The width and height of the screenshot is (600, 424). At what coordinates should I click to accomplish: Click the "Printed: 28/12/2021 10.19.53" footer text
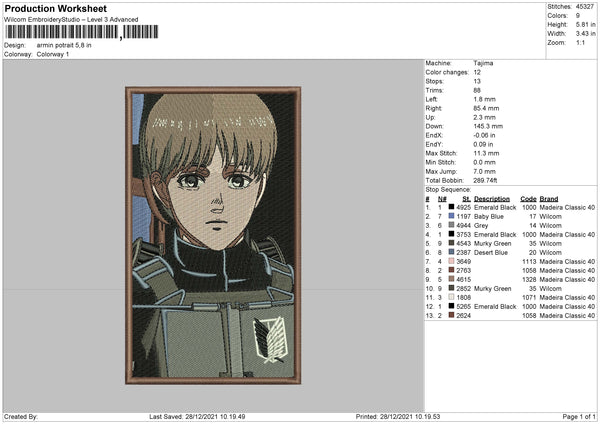[x=398, y=416]
